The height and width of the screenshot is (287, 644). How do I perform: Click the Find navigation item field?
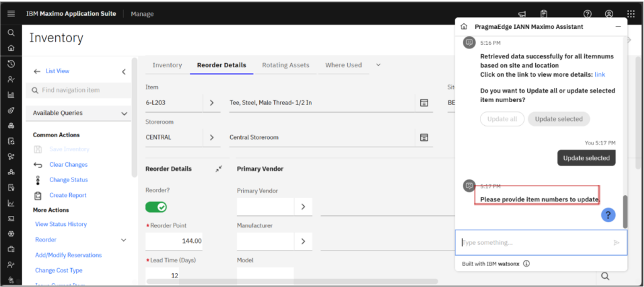tap(79, 90)
